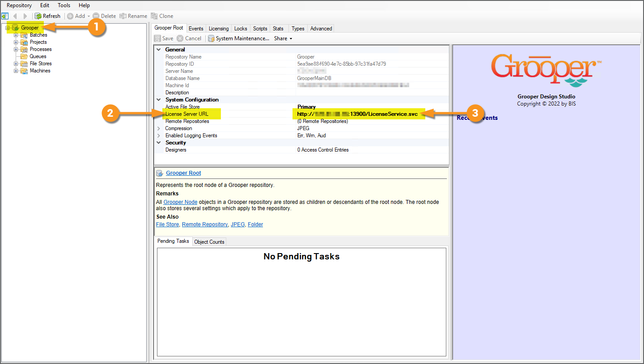Viewport: 644px width, 364px height.
Task: Select the Queues folder icon
Action: coord(24,56)
